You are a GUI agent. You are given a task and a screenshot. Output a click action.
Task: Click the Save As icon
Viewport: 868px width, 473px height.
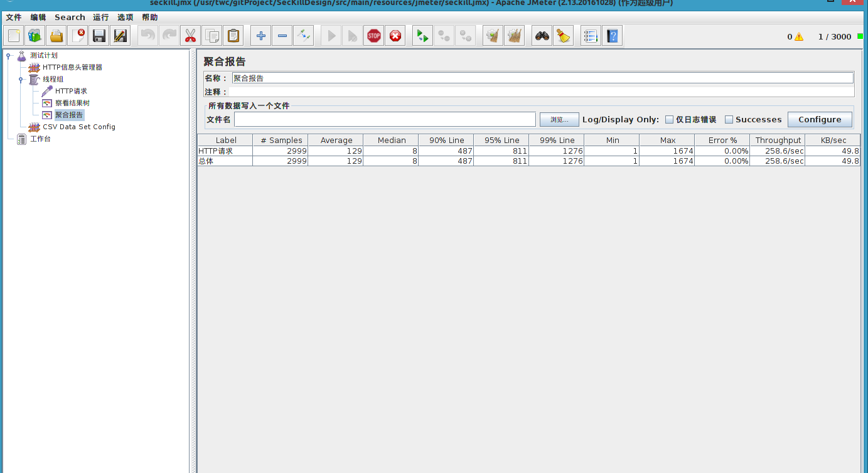pos(121,36)
